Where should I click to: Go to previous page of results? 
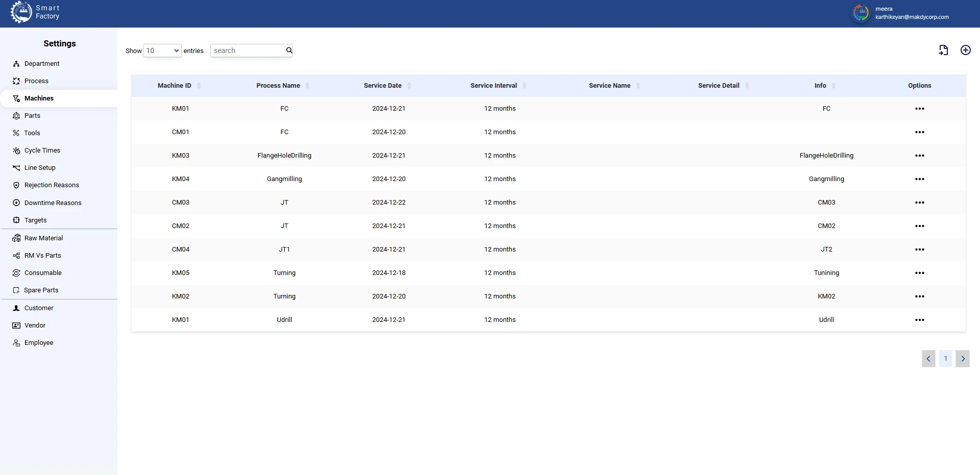tap(928, 359)
